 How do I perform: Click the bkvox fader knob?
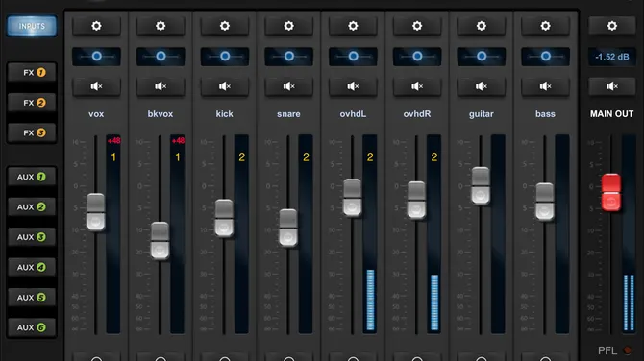160,240
